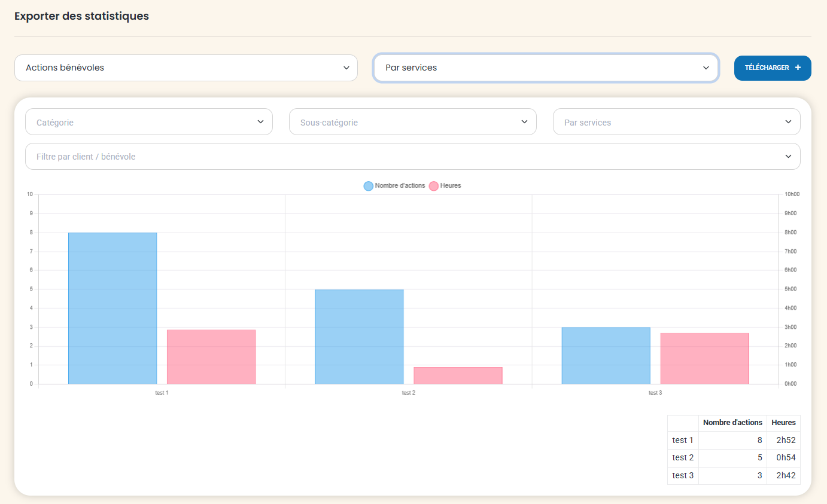
Task: Select the blue Nombre d'actions bar for test 2
Action: (x=359, y=337)
